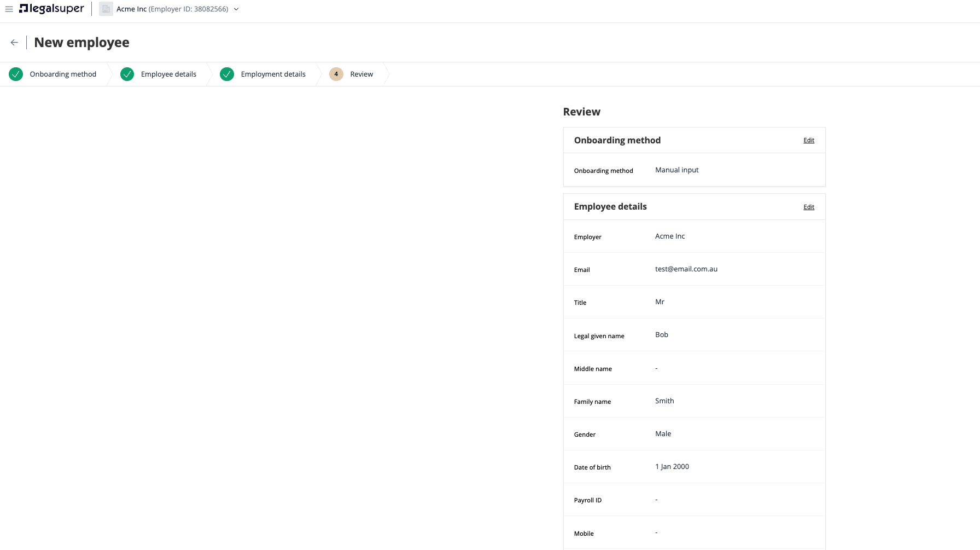Screen dimensions: 980x550
Task: Go to the Employee details step
Action: point(168,74)
